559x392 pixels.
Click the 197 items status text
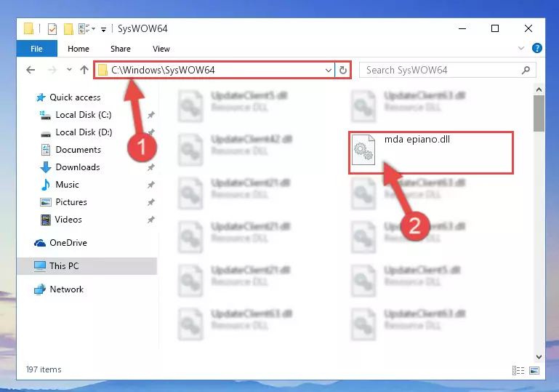pos(44,369)
